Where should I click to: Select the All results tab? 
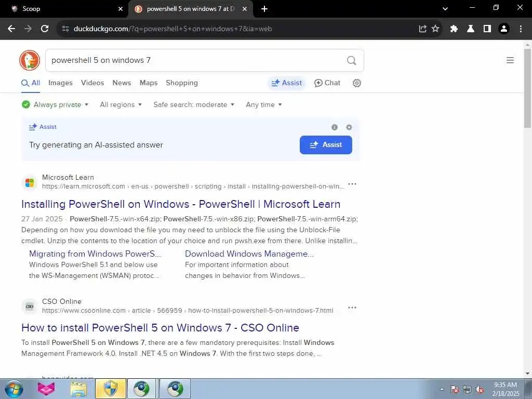31,83
